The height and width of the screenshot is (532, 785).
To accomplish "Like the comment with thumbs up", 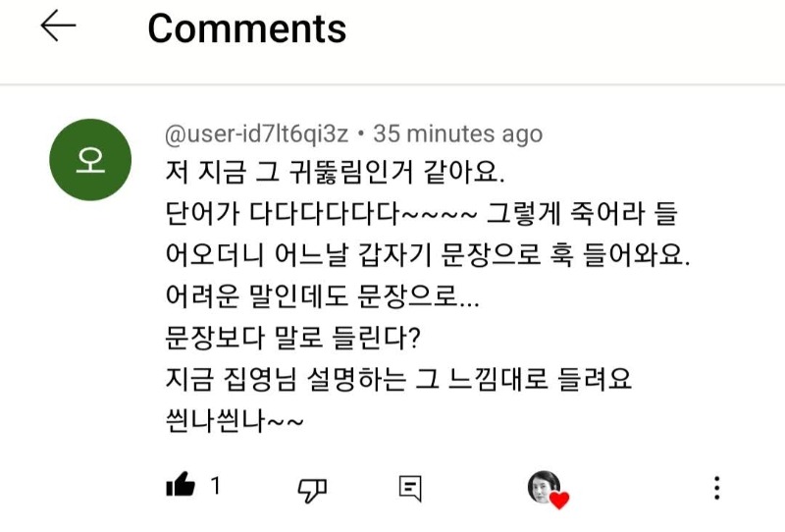I will click(181, 485).
